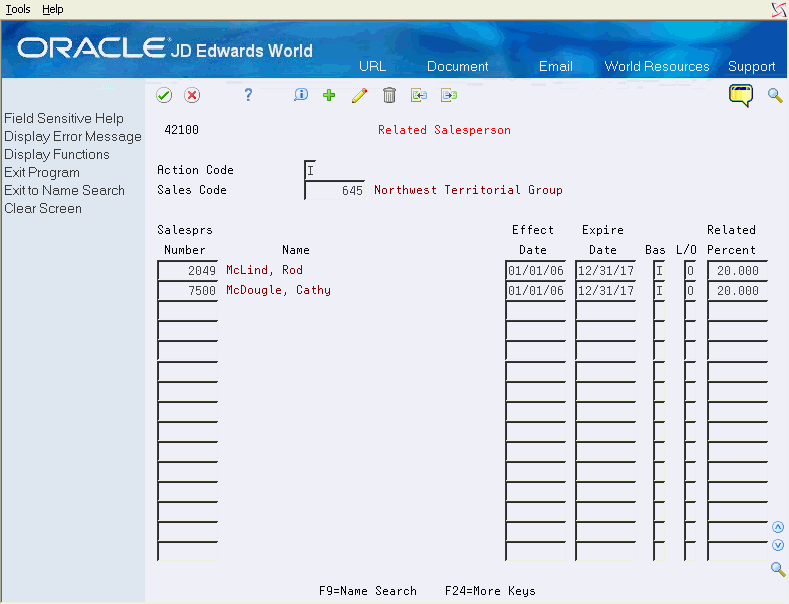
Task: Click expire date of McDougle row
Action: coord(605,290)
